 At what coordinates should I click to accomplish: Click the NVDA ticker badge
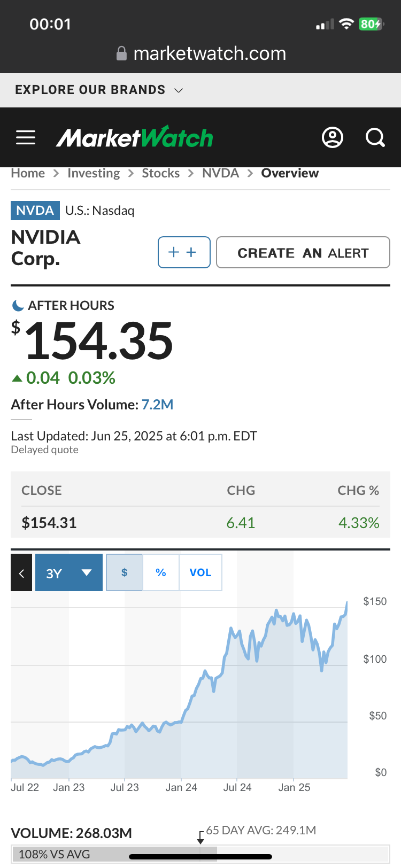click(x=35, y=211)
